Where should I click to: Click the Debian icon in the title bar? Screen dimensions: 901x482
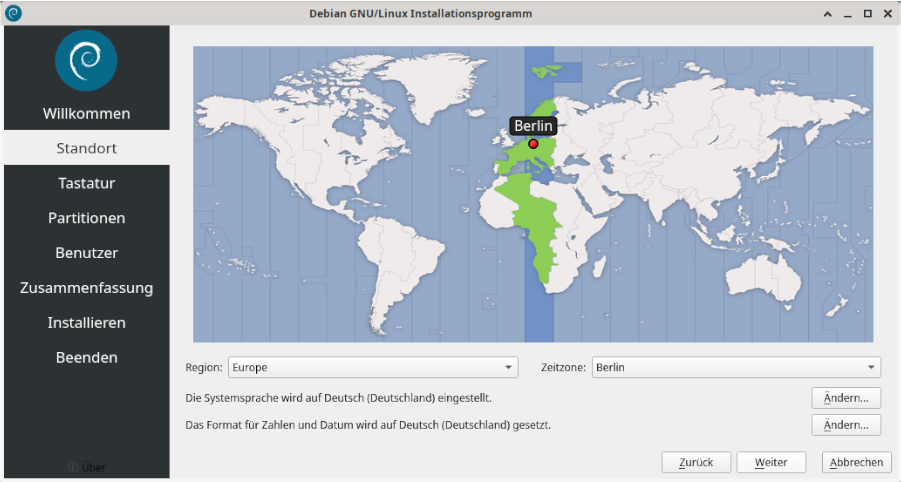tap(13, 13)
